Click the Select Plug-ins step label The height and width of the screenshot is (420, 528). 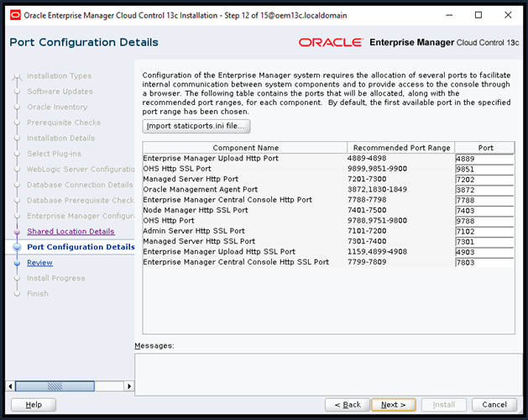[x=55, y=154]
